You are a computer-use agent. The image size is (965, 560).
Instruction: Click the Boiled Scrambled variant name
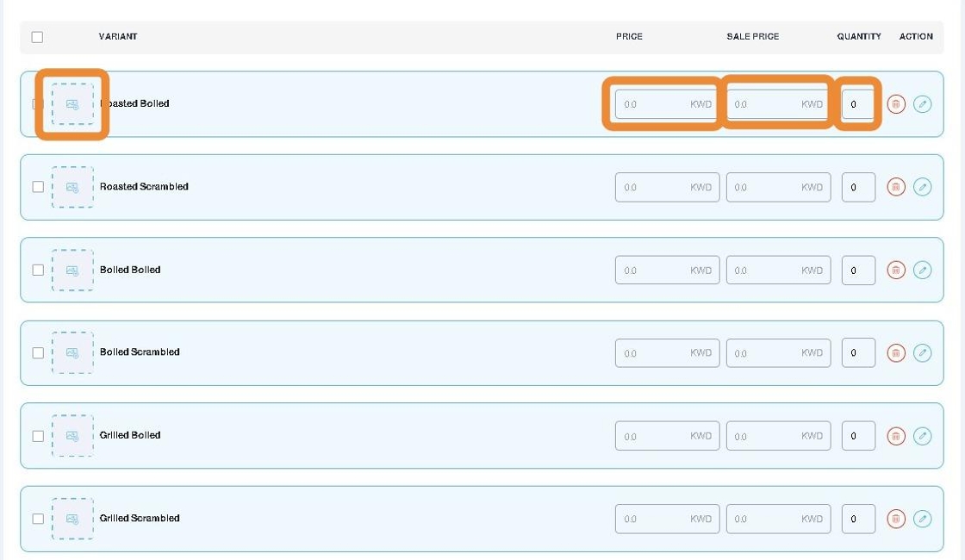(x=140, y=352)
